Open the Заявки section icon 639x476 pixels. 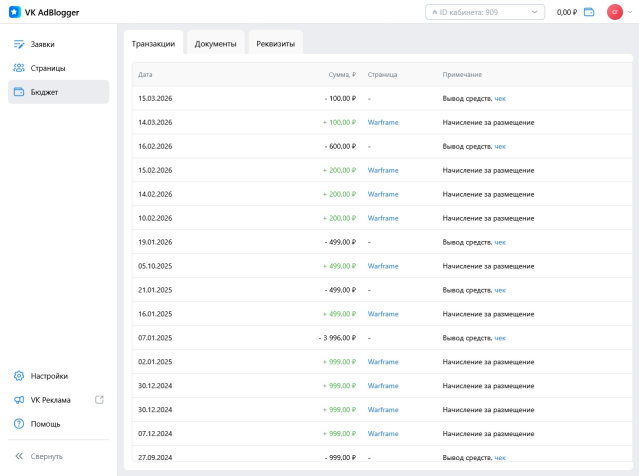coord(19,44)
